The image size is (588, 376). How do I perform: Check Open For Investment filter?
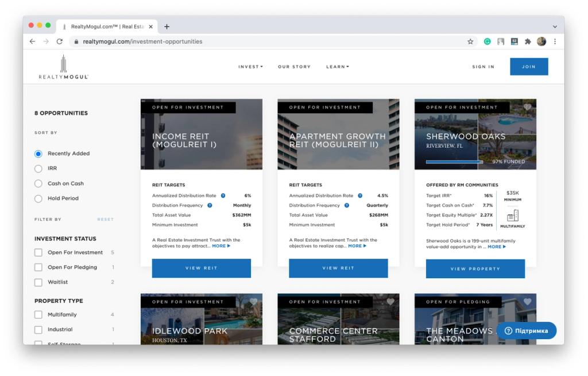click(x=38, y=252)
